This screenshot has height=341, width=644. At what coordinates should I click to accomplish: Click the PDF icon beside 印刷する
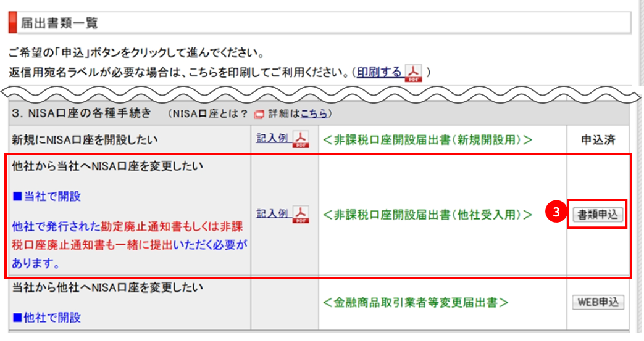[x=413, y=73]
